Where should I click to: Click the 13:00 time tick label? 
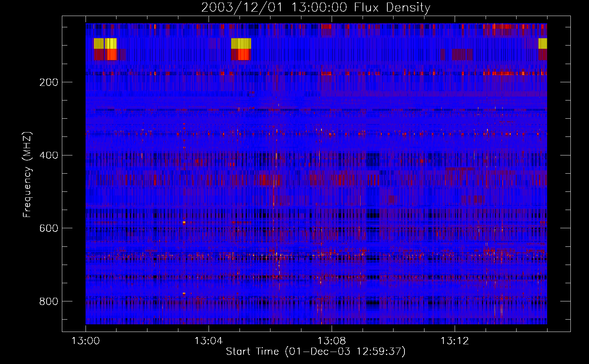(x=86, y=341)
